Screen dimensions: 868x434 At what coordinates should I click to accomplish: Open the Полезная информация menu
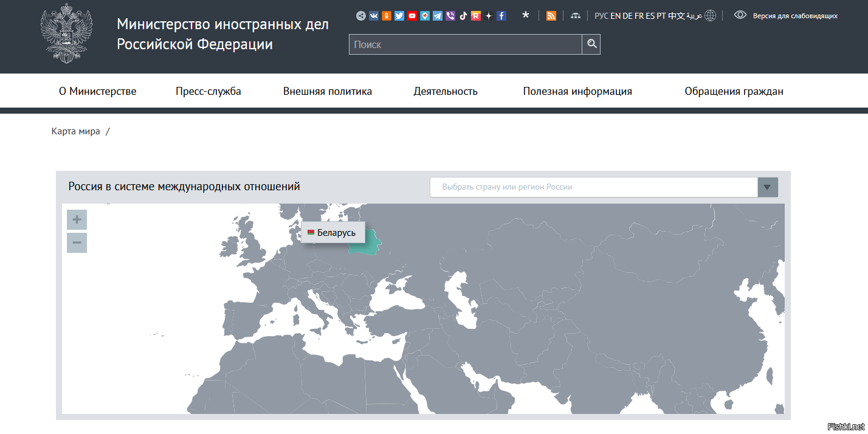point(577,91)
